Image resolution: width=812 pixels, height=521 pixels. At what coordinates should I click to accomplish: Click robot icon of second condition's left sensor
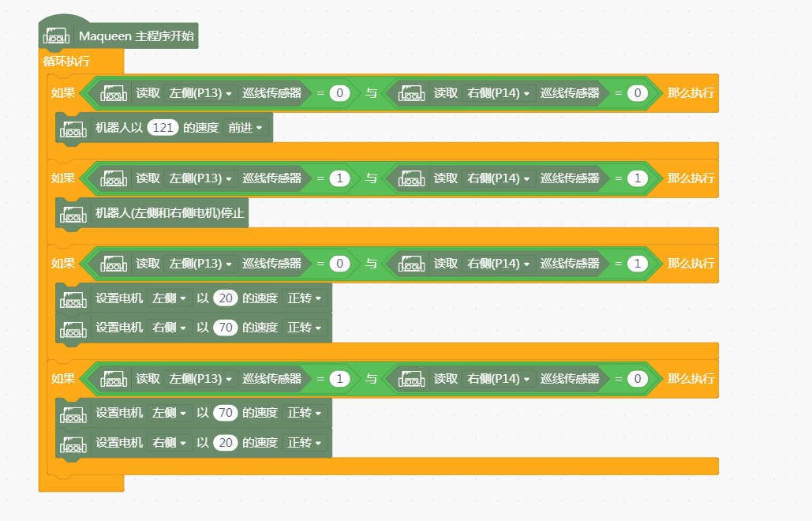click(x=114, y=178)
